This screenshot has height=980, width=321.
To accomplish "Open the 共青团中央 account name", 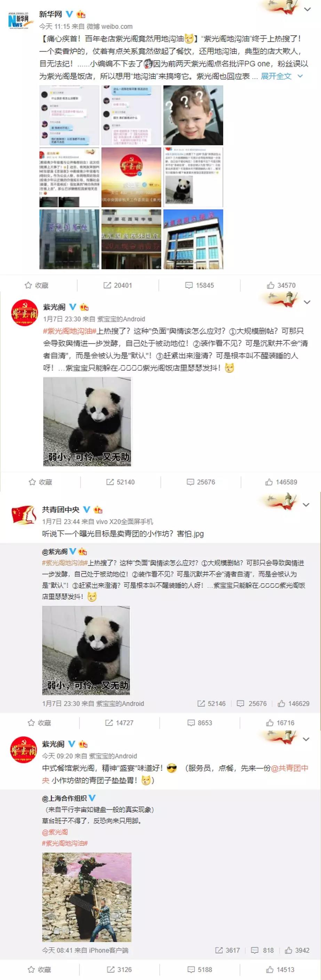I will 61,509.
